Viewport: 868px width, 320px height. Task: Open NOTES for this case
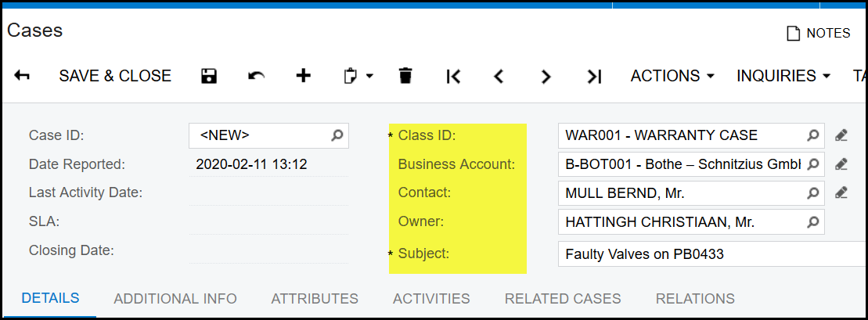coord(818,33)
